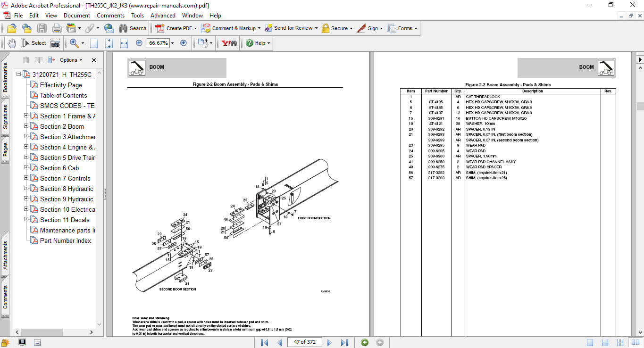Click the Print icon in toolbar
The width and height of the screenshot is (644, 348).
(57, 28)
